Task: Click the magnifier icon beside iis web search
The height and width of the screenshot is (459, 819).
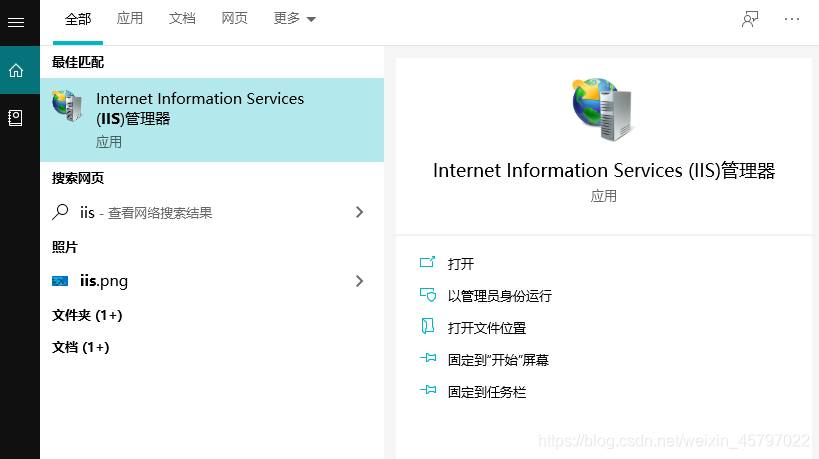Action: coord(61,212)
